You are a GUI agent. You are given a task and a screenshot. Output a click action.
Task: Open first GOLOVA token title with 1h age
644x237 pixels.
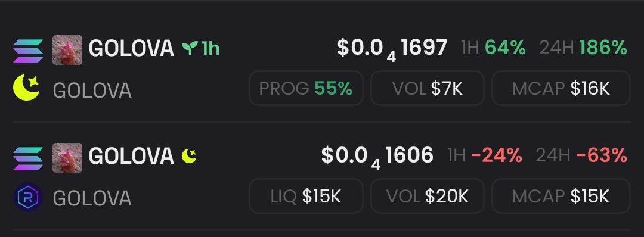pos(154,48)
